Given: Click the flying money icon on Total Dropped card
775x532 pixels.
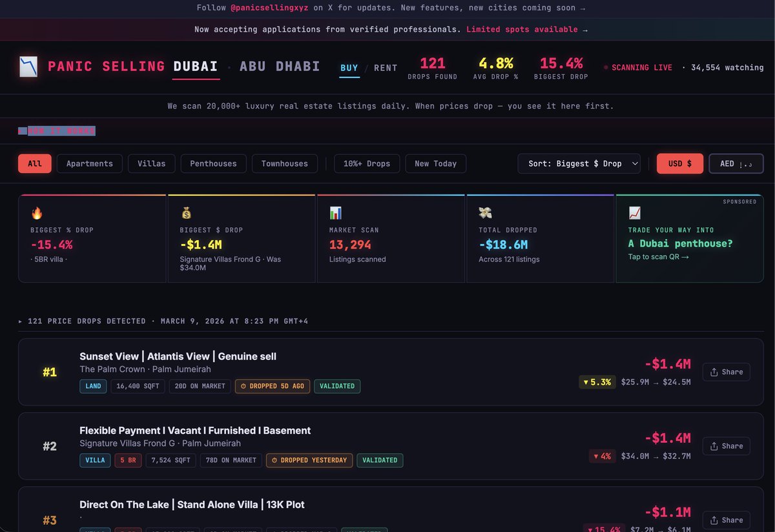Looking at the screenshot, I should [x=485, y=212].
